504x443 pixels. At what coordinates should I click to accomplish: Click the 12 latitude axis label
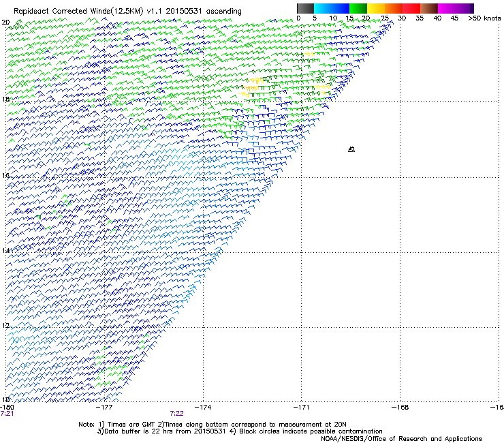pyautogui.click(x=5, y=326)
